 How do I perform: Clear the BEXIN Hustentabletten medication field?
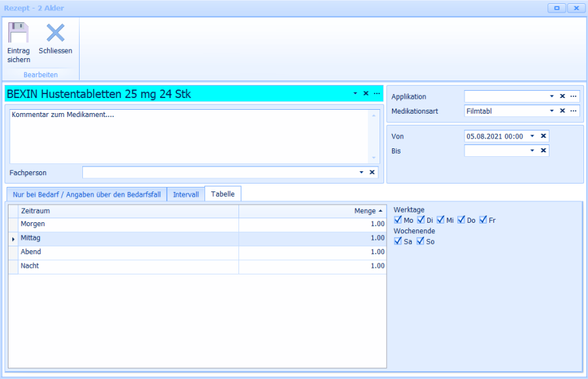coord(366,93)
